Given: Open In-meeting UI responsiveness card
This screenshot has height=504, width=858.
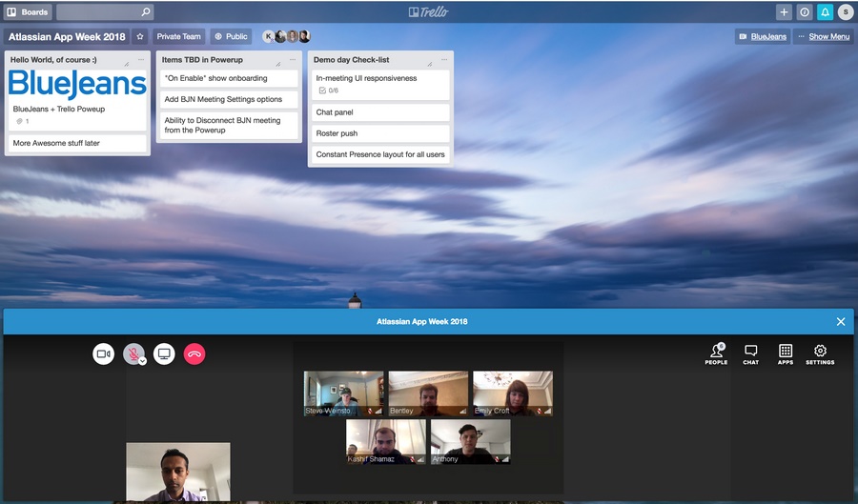Looking at the screenshot, I should click(x=380, y=85).
